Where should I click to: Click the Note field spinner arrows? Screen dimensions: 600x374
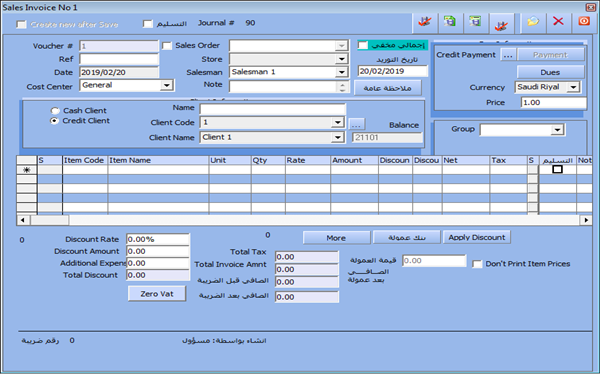tap(342, 87)
